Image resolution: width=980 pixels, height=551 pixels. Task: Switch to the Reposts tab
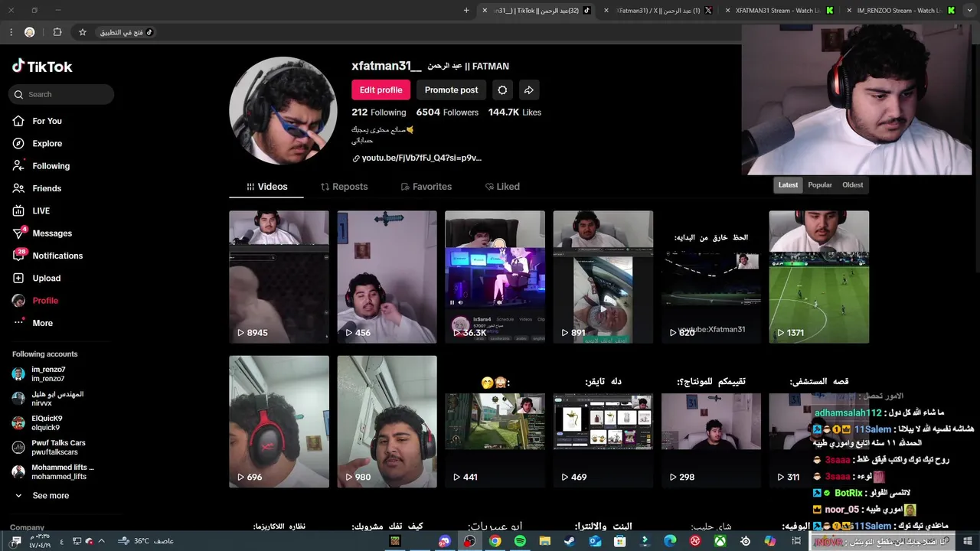pyautogui.click(x=344, y=187)
